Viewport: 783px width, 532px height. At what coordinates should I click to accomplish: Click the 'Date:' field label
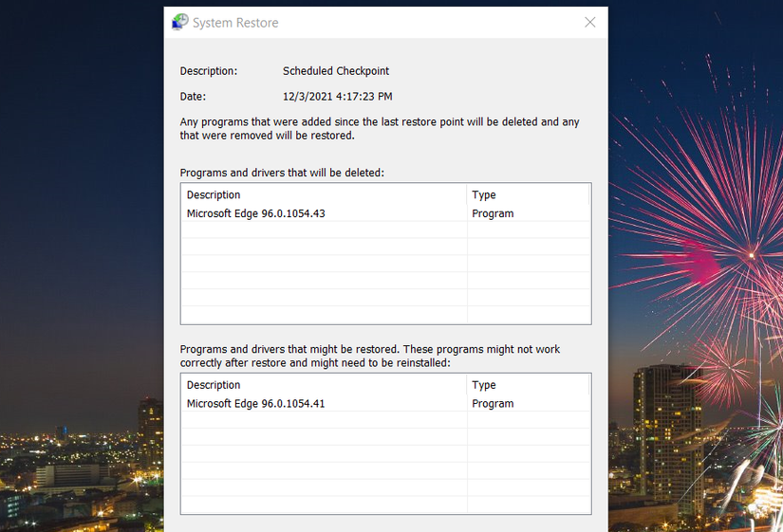click(193, 97)
